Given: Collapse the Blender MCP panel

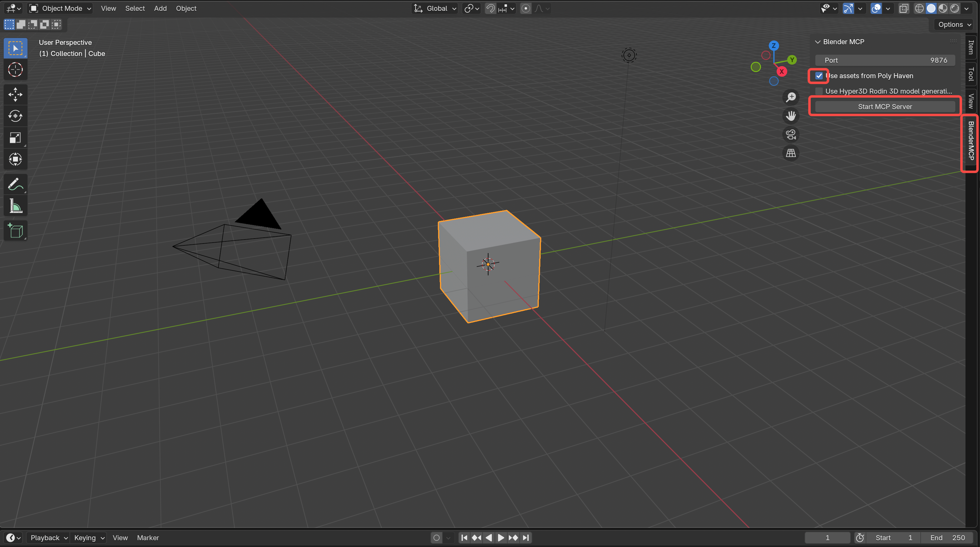Looking at the screenshot, I should 817,42.
